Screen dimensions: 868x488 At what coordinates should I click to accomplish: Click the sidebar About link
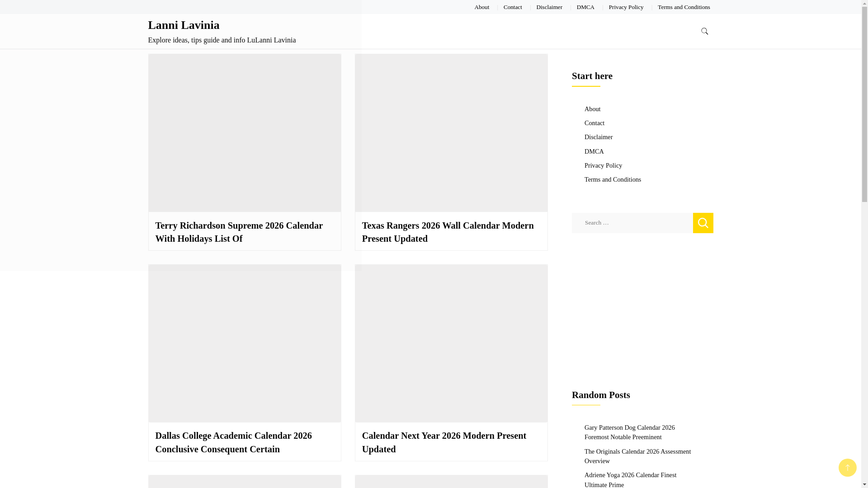[x=592, y=109]
